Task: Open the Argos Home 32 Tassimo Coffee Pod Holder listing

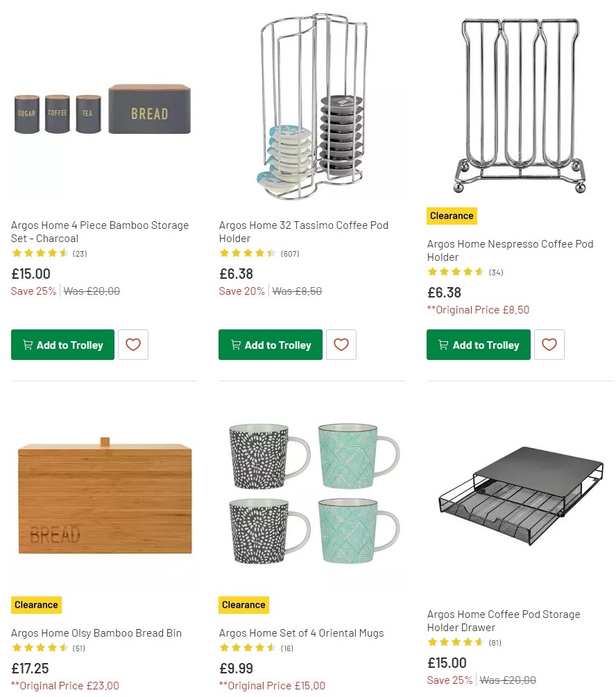Action: pyautogui.click(x=303, y=232)
